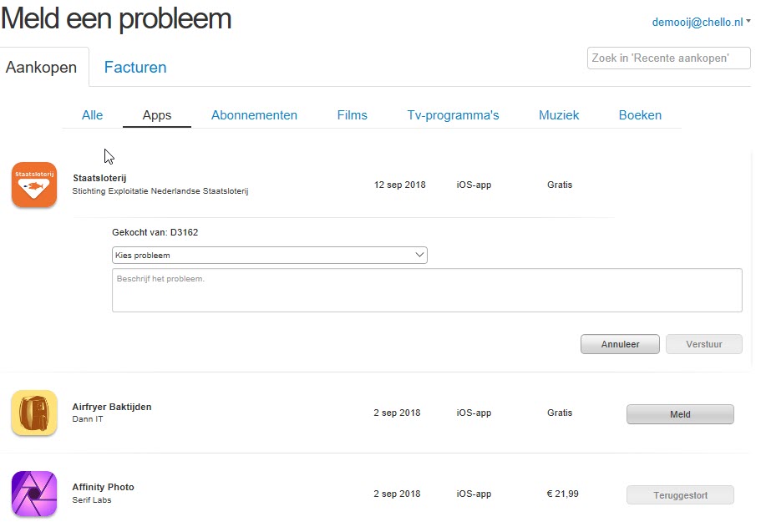Select the Boeken filter tab
The image size is (761, 532).
[640, 115]
